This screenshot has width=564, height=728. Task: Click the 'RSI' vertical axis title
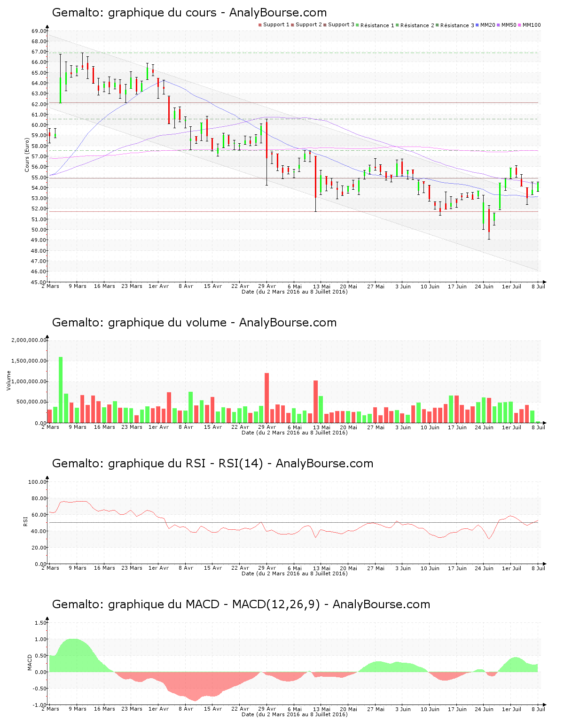coord(26,521)
